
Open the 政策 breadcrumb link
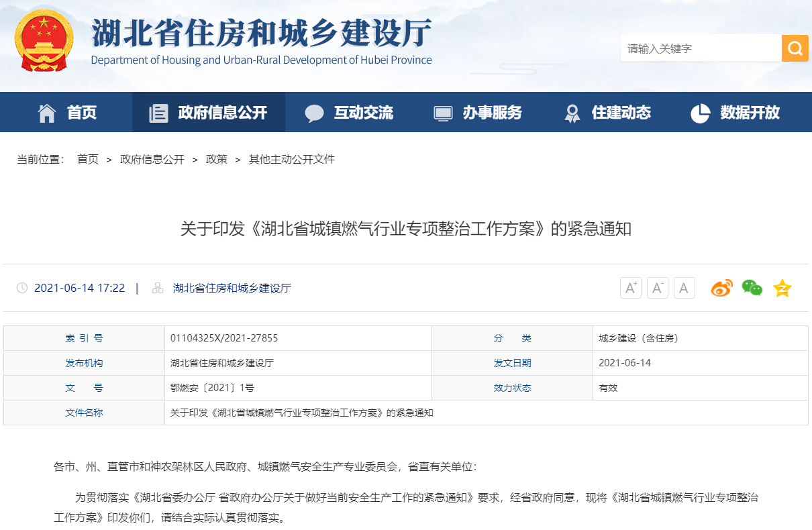tap(217, 159)
